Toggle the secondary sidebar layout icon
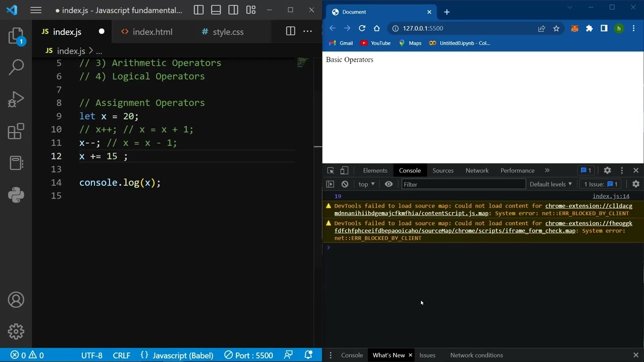This screenshot has height=362, width=644. point(233,10)
